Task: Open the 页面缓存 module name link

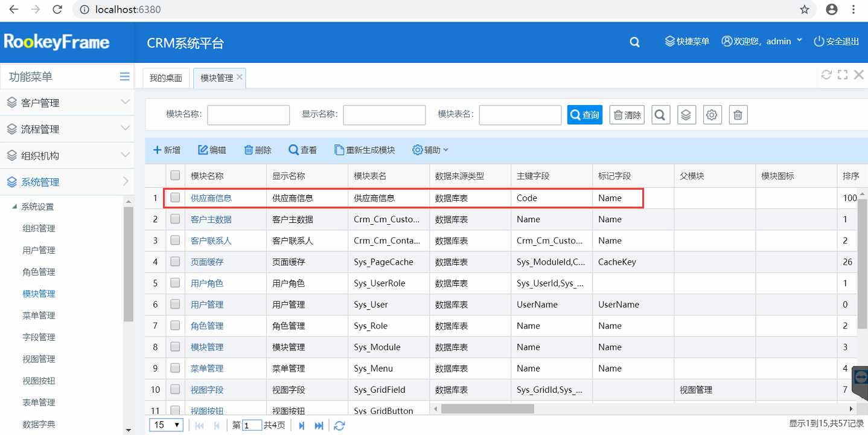Action: (x=207, y=262)
